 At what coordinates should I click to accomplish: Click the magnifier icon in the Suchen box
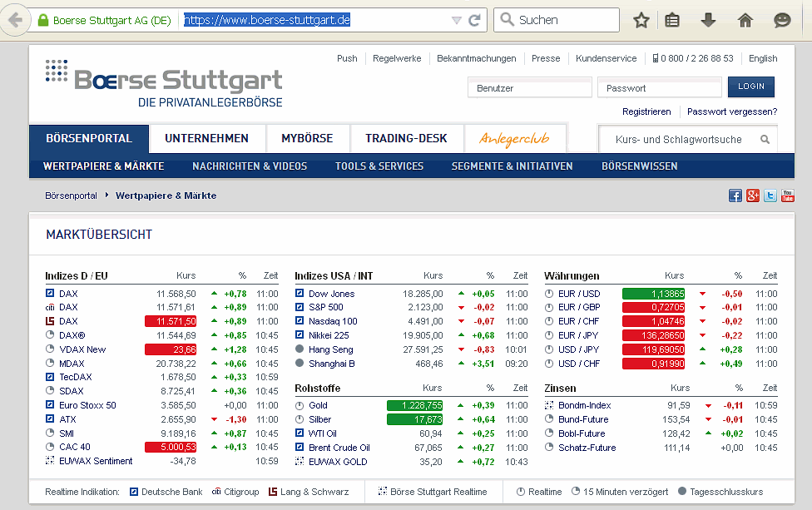pyautogui.click(x=507, y=20)
